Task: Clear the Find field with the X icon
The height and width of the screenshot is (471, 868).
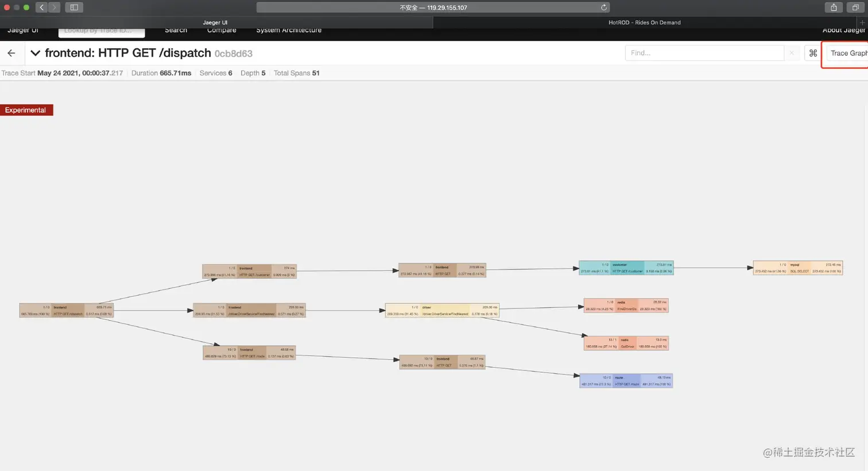Action: point(792,53)
